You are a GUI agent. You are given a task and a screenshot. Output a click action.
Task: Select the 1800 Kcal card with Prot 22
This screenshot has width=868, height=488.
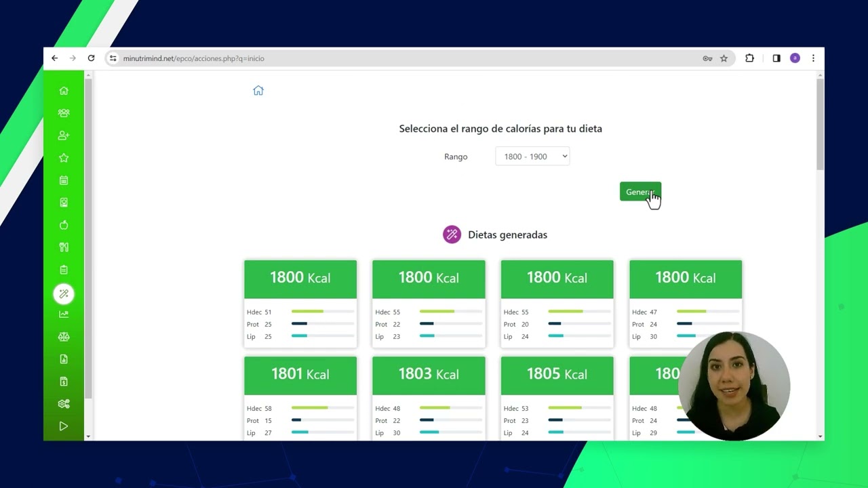(x=429, y=304)
